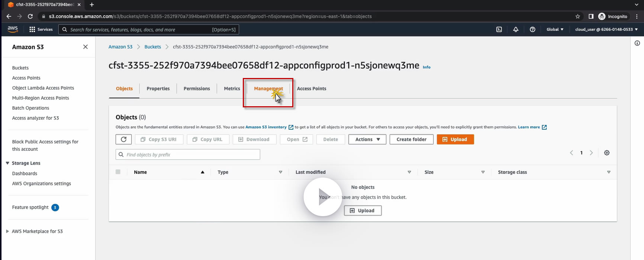
Task: Open the cloud_user account dropdown
Action: (x=606, y=29)
